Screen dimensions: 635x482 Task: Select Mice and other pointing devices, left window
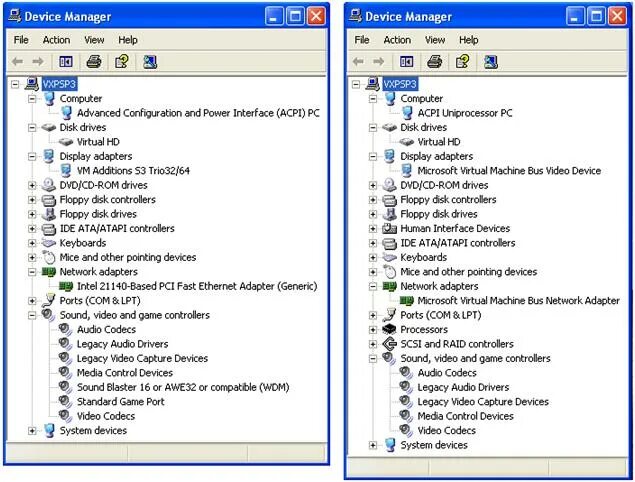(x=128, y=257)
